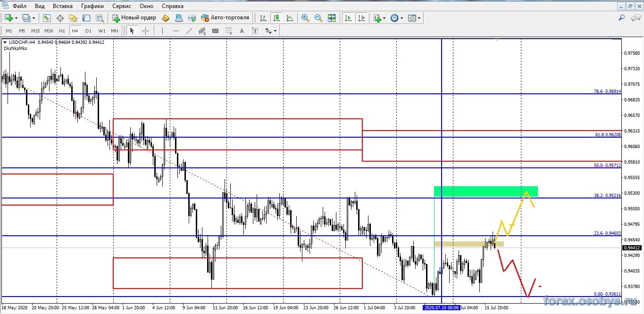Open the Справка menu

coord(173,6)
